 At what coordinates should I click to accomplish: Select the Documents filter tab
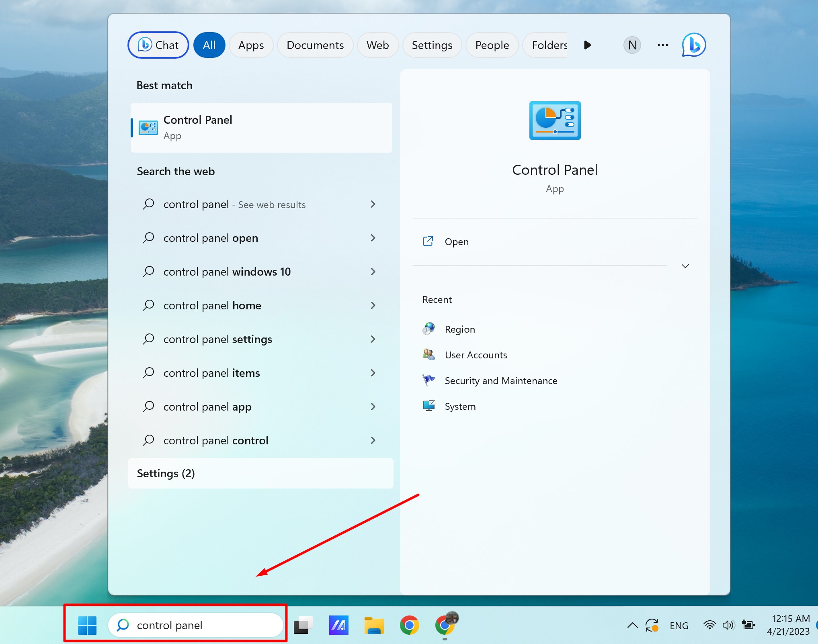[x=315, y=45]
